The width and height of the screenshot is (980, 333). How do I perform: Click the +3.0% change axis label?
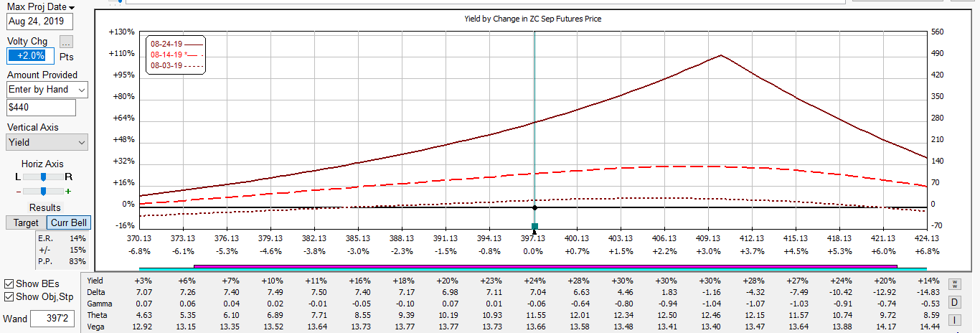click(708, 251)
